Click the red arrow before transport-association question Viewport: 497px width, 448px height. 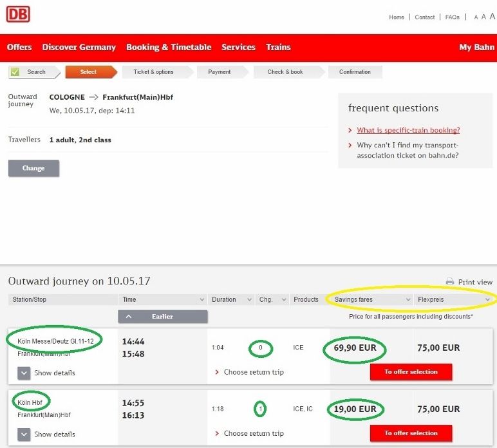coord(350,145)
